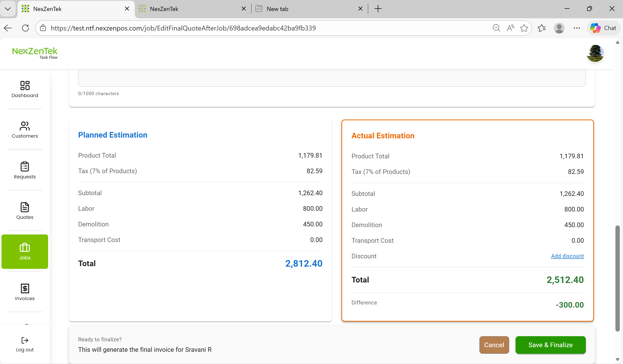Open browser Settings and more menu
Image resolution: width=623 pixels, height=364 pixels.
577,28
